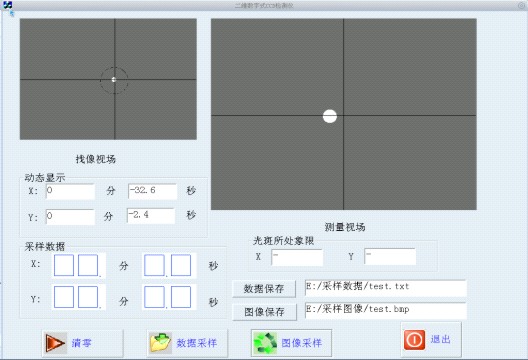
Task: Open the application icon in title bar
Action: 7,5
